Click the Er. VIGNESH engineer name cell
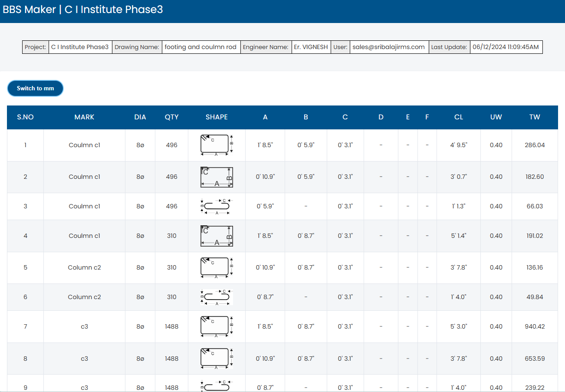Image resolution: width=565 pixels, height=392 pixels. click(311, 47)
